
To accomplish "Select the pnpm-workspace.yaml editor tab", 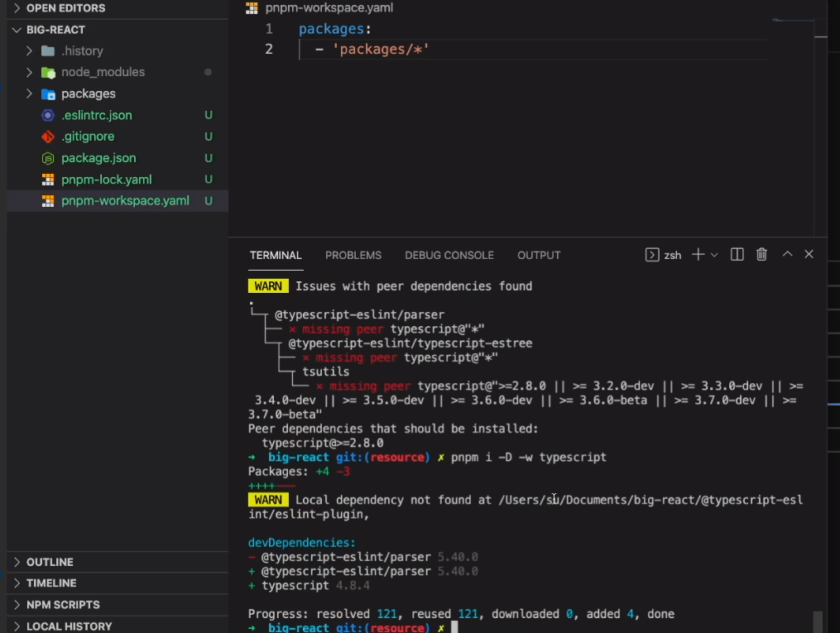I will tap(329, 7).
